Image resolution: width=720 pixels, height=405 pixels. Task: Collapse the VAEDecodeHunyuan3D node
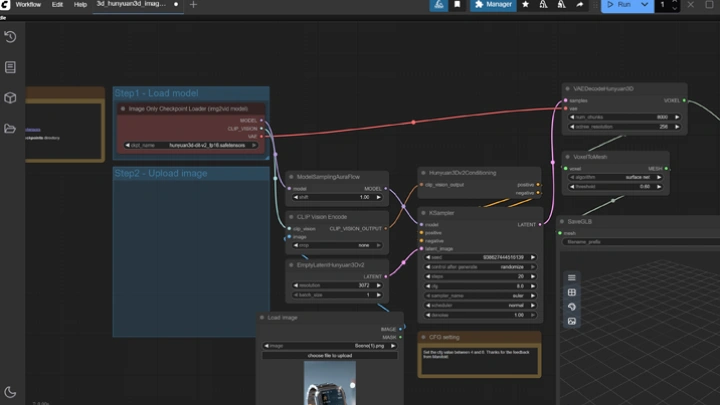pos(568,89)
